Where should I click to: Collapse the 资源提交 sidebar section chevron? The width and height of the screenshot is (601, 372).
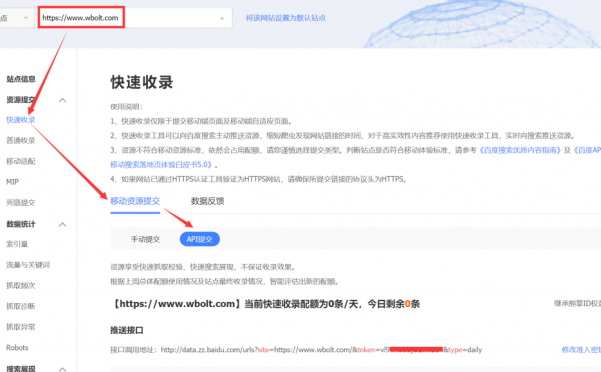(62, 100)
